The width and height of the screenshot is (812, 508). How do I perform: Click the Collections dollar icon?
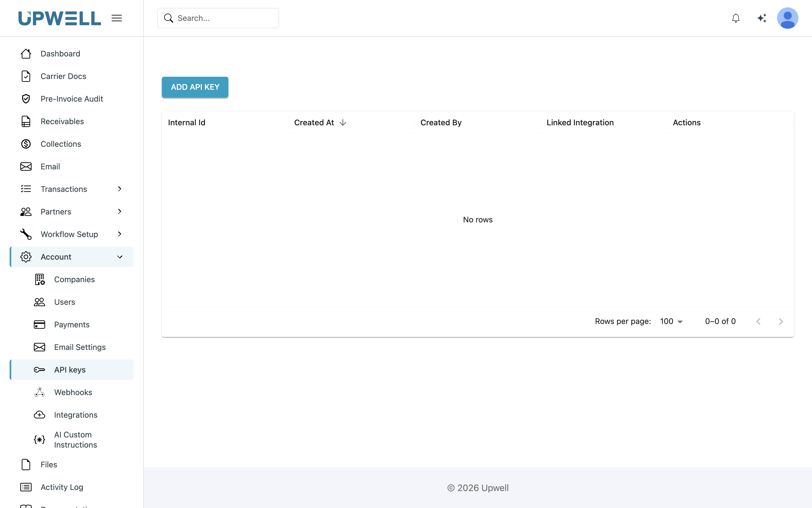(x=26, y=144)
